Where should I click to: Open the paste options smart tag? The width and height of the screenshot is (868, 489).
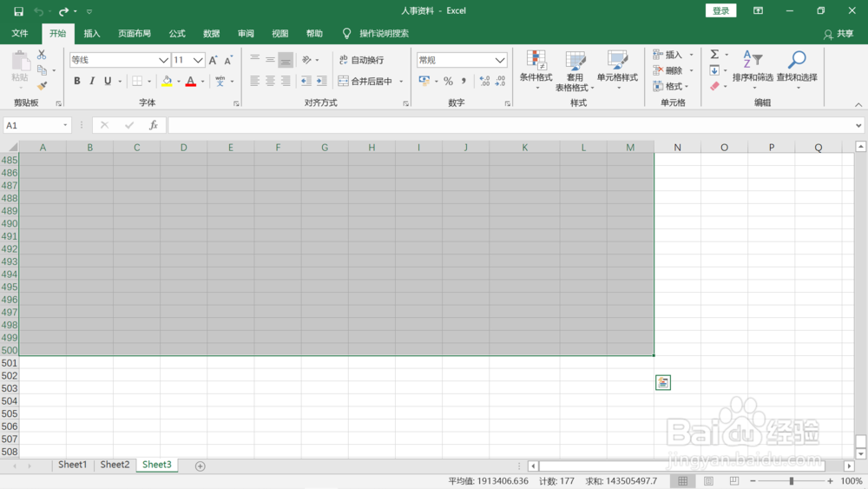coord(662,383)
